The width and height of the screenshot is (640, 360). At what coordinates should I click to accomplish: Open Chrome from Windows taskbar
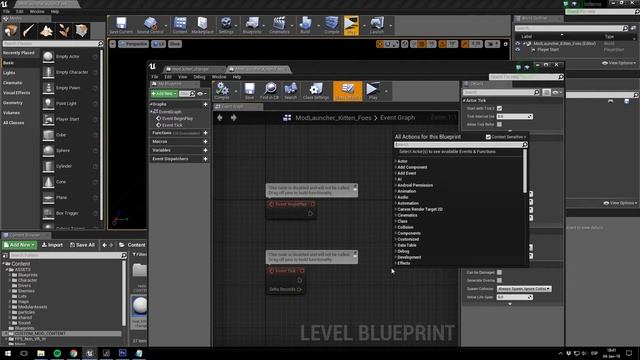point(73,353)
